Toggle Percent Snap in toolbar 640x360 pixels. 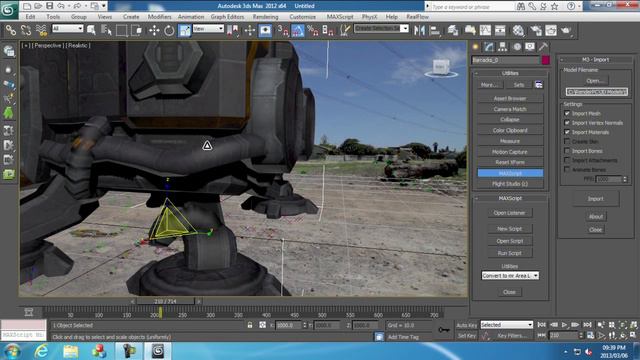(x=313, y=30)
